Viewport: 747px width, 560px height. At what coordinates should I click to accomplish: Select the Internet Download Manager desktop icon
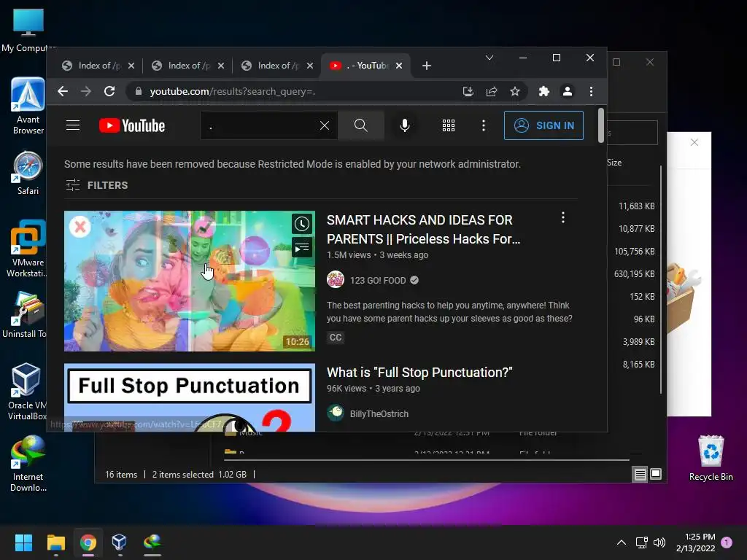pyautogui.click(x=28, y=464)
